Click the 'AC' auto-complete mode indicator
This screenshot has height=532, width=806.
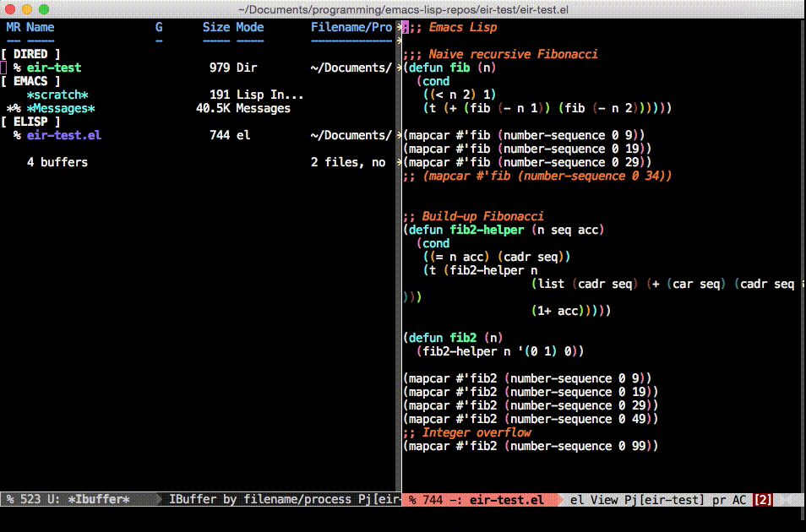pos(739,500)
